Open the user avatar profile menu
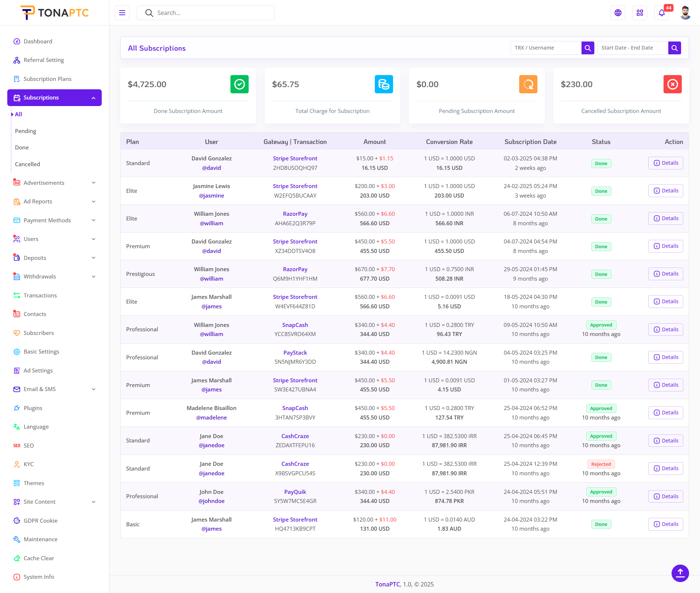This screenshot has height=593, width=700. [685, 13]
